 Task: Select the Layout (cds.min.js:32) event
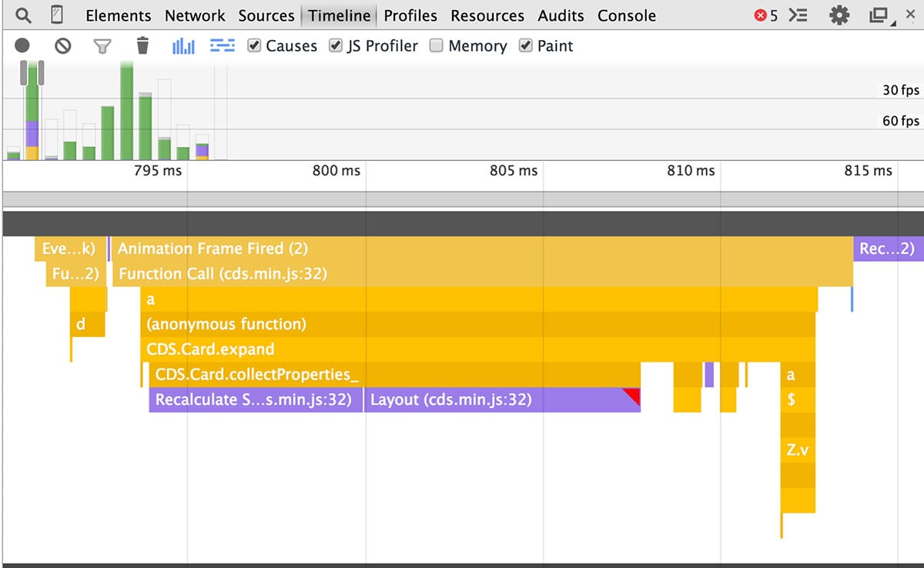[x=462, y=399]
